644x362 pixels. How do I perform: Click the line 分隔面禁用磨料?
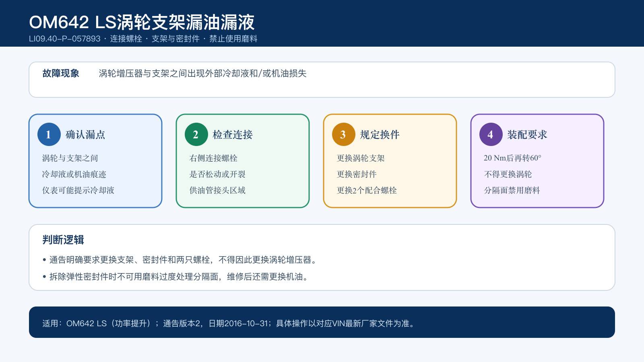tap(512, 190)
